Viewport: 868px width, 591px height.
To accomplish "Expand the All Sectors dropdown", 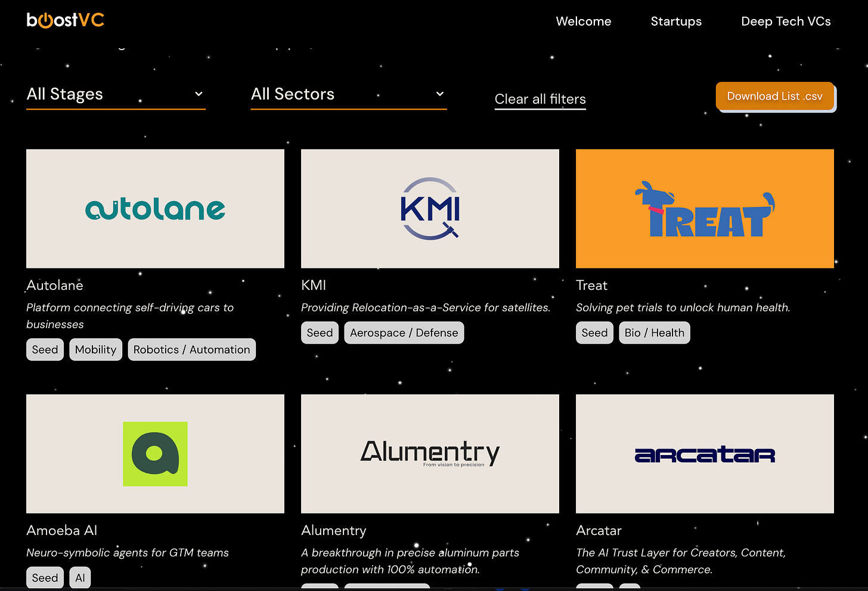I will tap(349, 94).
